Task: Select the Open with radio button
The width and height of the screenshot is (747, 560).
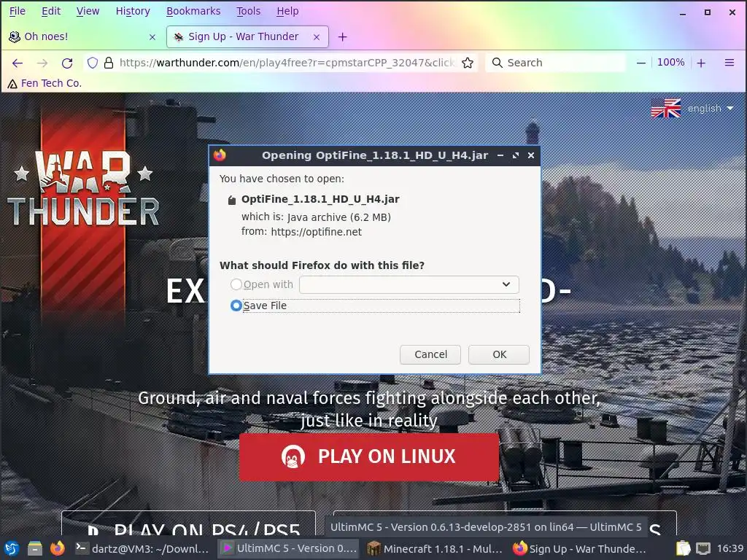Action: coord(236,284)
